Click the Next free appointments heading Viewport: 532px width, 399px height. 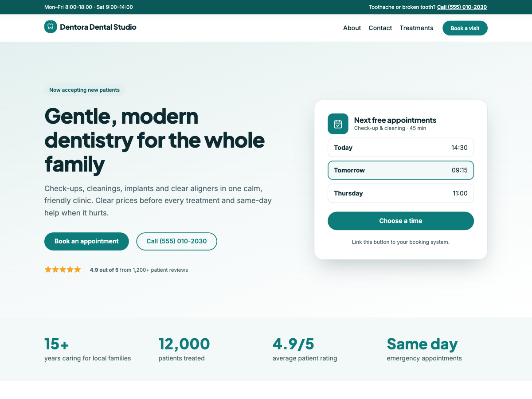[395, 120]
